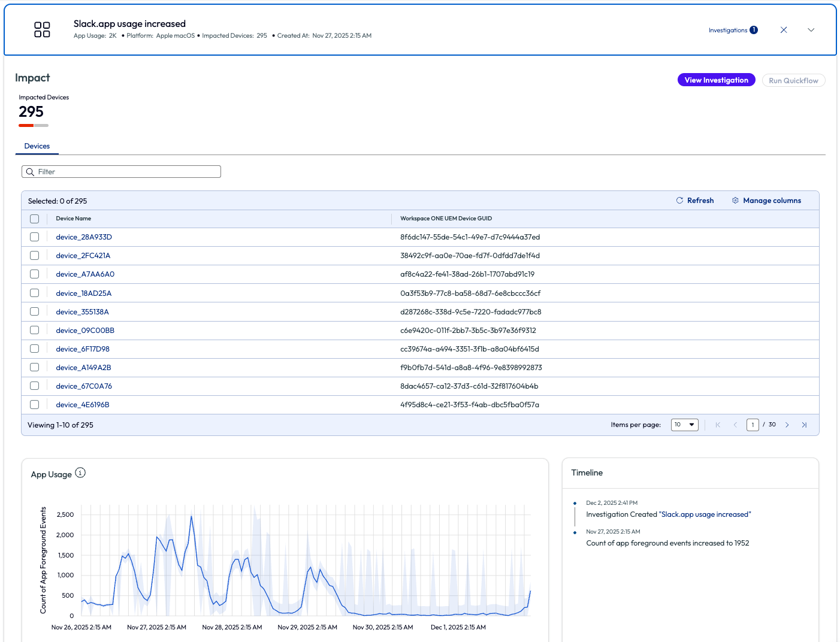Collapse the insight header chevron
Screen dimensions: 840x642
pyautogui.click(x=811, y=30)
